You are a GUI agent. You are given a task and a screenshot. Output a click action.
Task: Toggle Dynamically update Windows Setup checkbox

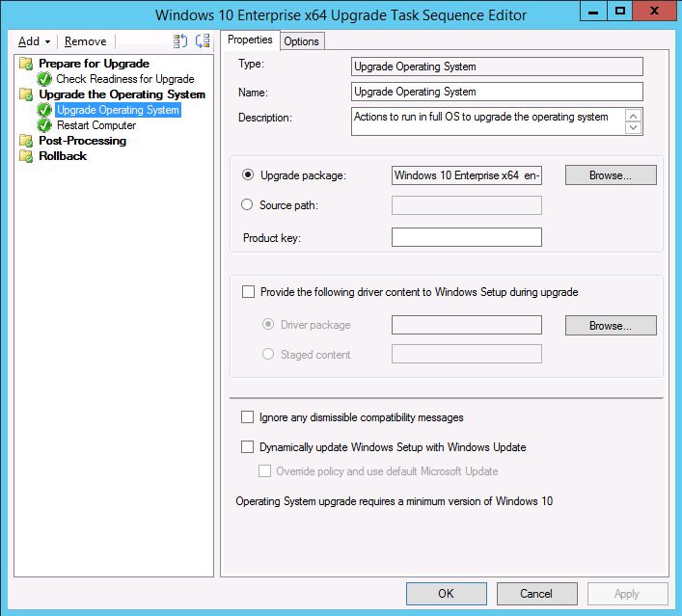[248, 447]
